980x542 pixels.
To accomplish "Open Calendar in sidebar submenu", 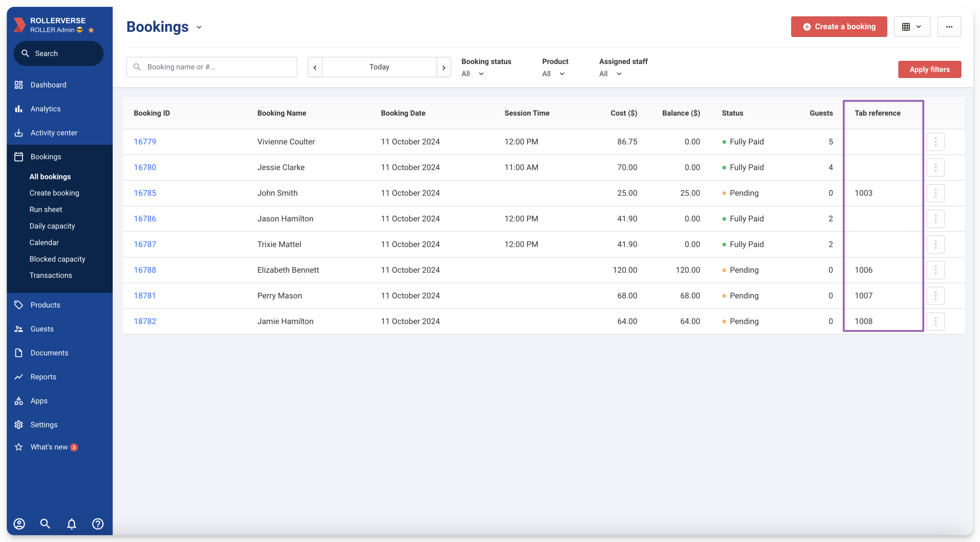I will click(x=44, y=242).
